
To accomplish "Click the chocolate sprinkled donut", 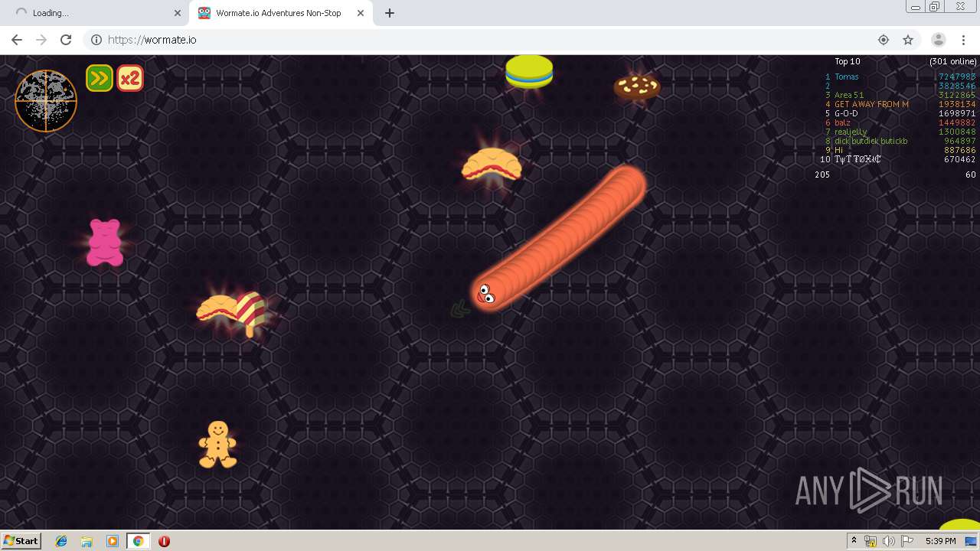I will (x=637, y=86).
